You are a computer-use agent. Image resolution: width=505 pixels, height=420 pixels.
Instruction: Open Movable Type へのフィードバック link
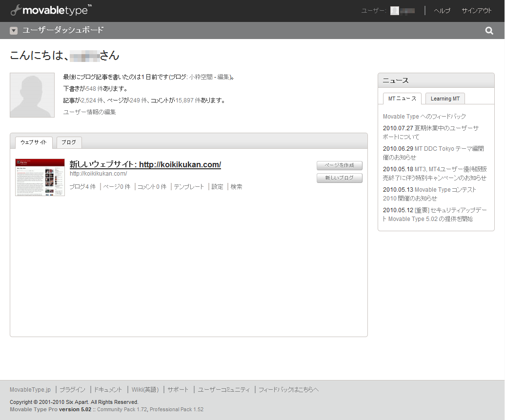(x=424, y=116)
